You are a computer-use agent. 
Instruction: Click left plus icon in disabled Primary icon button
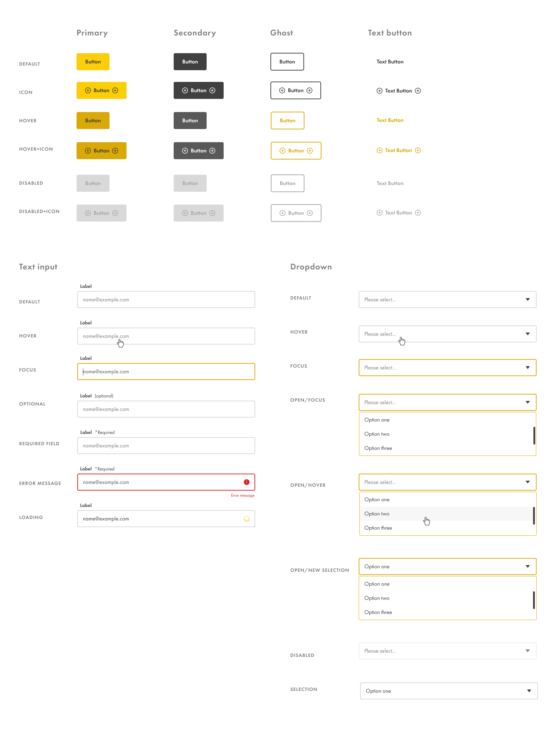pos(88,213)
